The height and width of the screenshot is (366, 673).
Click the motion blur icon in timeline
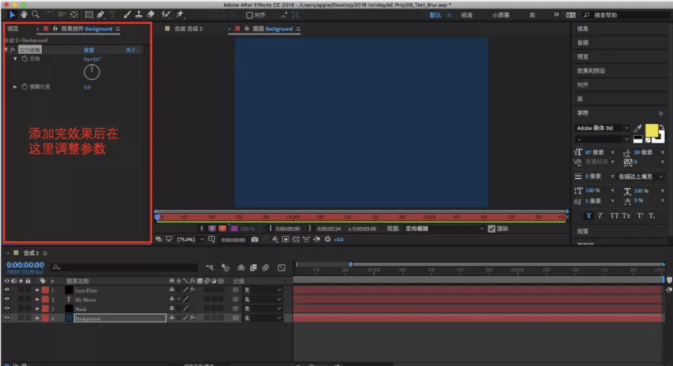[x=266, y=267]
